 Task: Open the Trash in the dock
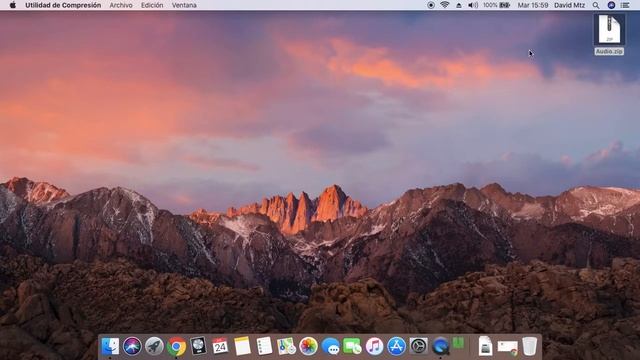(529, 346)
